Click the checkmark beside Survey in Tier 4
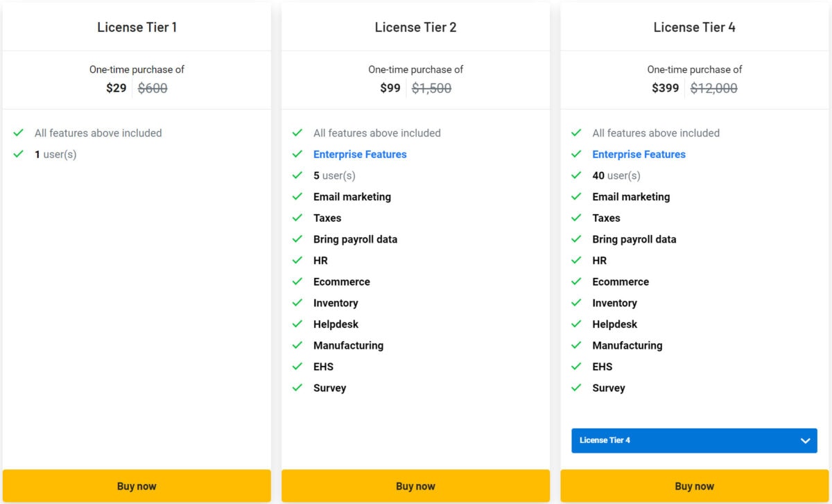 point(577,388)
